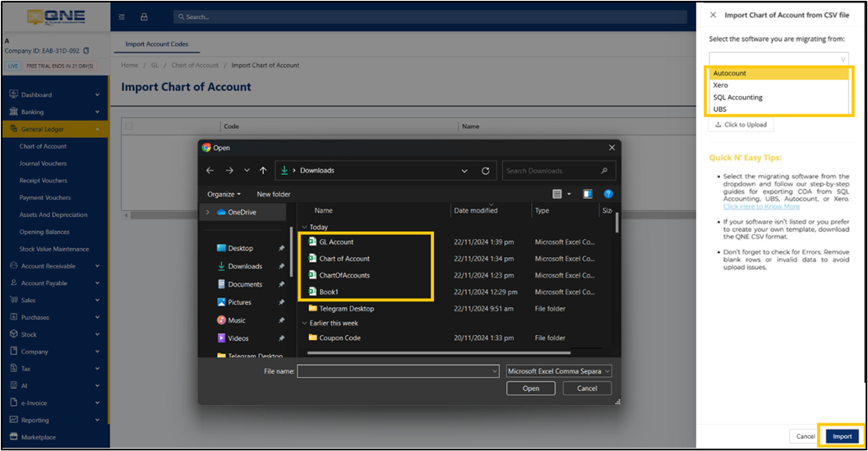Sort files by Name column

pyautogui.click(x=323, y=210)
